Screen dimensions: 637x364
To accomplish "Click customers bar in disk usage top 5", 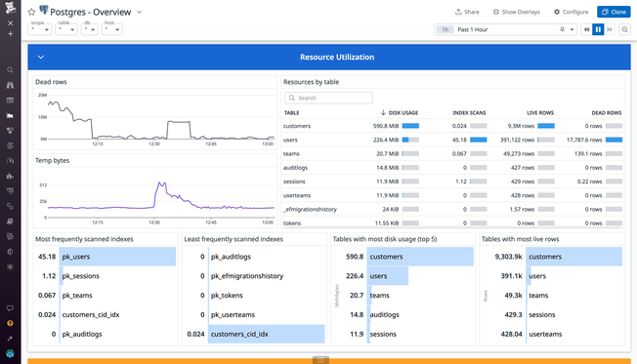I will click(x=420, y=257).
